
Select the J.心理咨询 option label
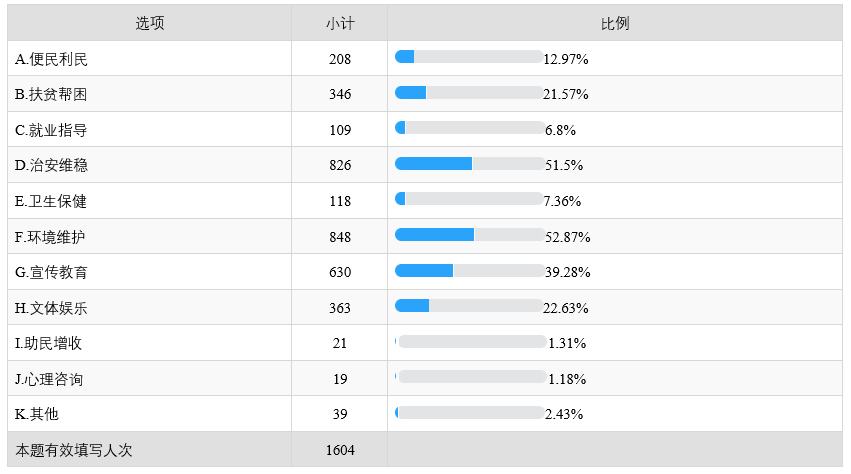49,379
